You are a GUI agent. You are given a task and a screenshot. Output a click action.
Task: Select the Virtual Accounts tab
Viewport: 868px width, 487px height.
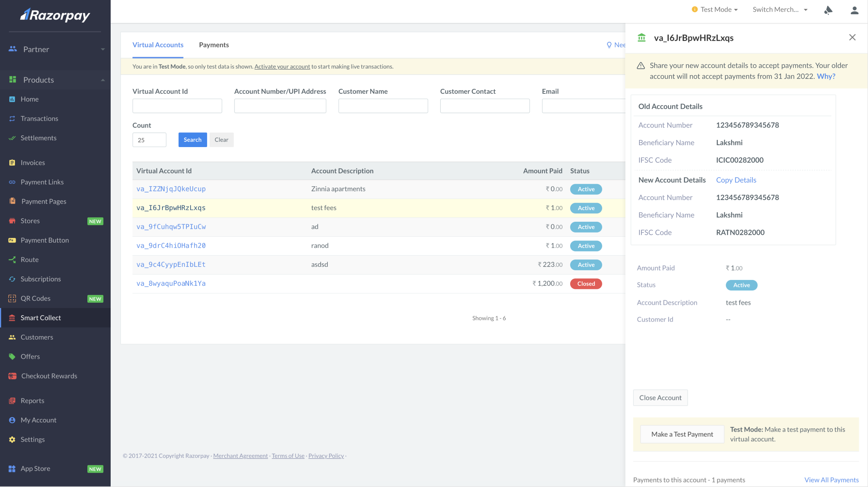[x=158, y=45]
